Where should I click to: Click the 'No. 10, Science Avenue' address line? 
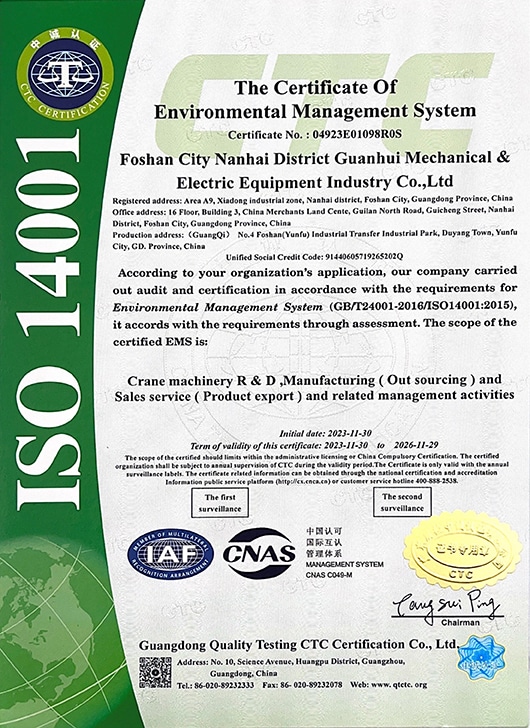[x=291, y=662]
